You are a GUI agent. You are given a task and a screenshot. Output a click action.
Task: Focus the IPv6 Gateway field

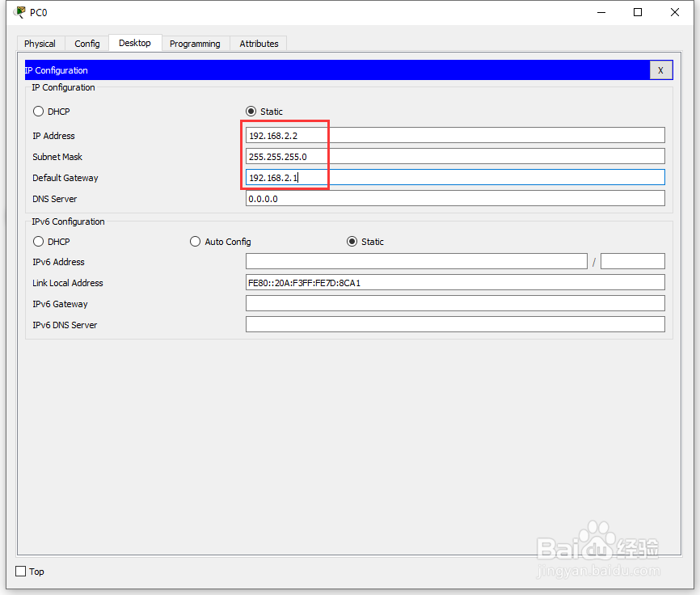click(x=455, y=303)
